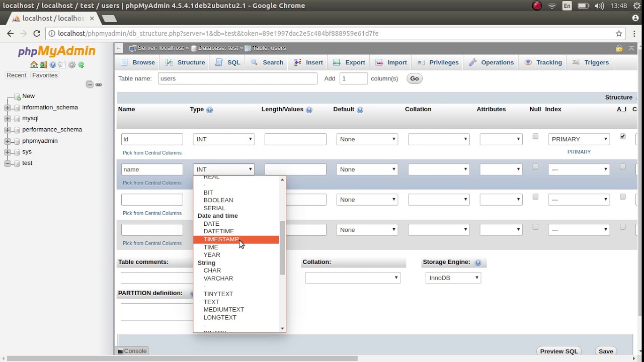Click Pick from Central Columns under id
The height and width of the screenshot is (362, 644).
pyautogui.click(x=152, y=153)
